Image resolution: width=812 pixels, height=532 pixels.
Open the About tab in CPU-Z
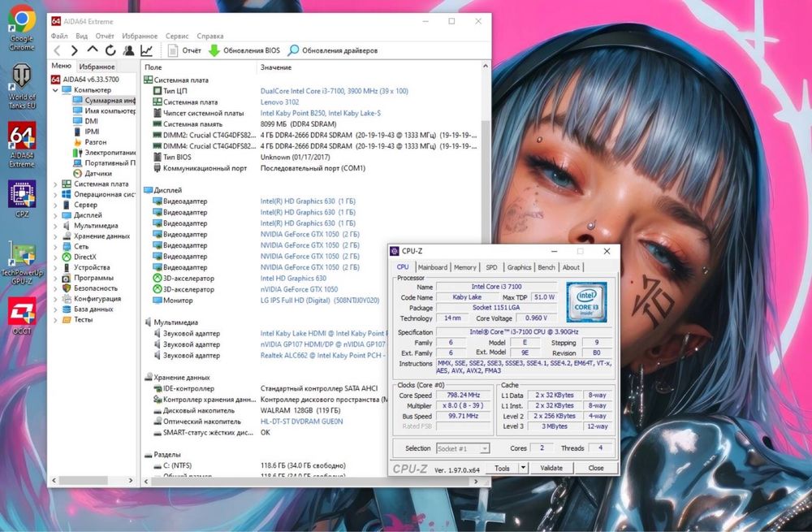coord(571,267)
